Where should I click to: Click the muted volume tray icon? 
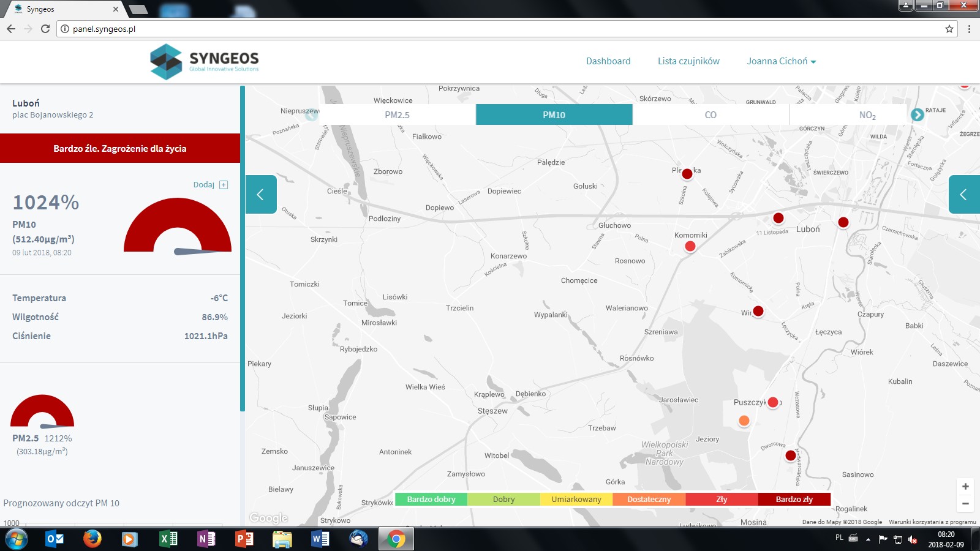point(913,539)
